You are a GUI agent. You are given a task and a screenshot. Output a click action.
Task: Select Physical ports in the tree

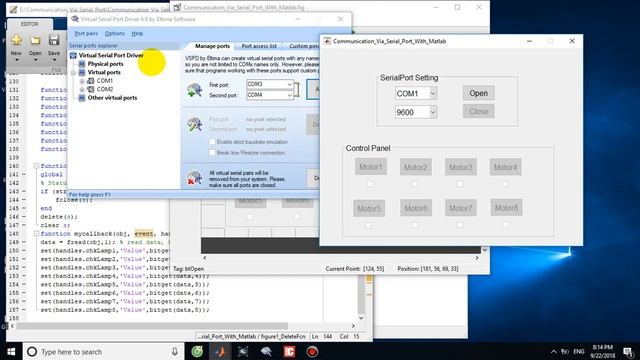[x=105, y=64]
